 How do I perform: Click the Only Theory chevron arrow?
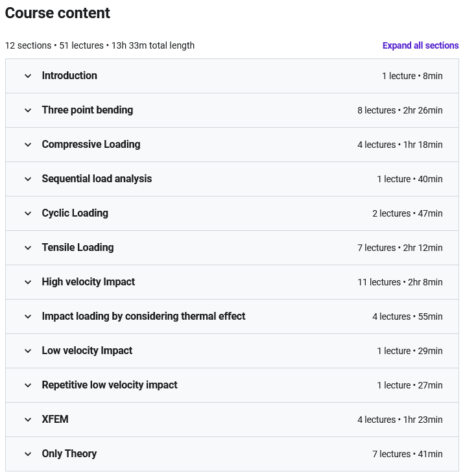click(28, 454)
